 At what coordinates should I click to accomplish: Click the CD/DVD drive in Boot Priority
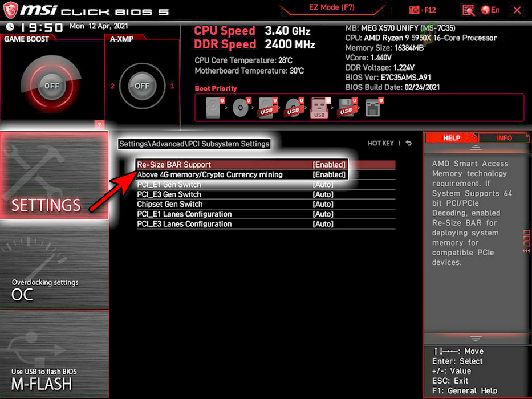tap(240, 107)
